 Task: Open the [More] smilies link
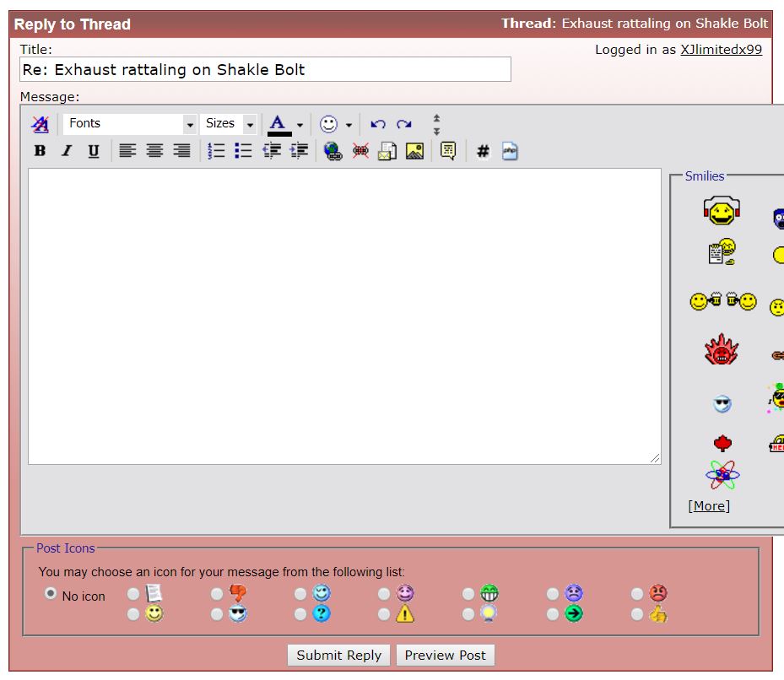tap(709, 506)
